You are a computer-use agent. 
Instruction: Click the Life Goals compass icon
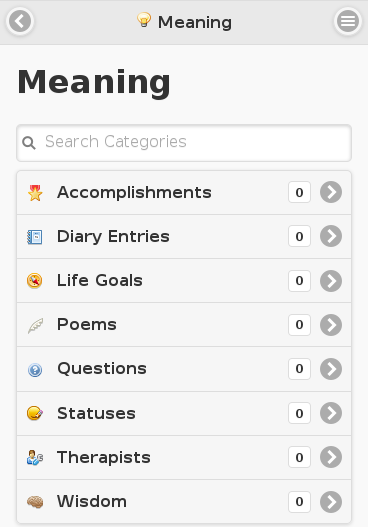click(35, 281)
